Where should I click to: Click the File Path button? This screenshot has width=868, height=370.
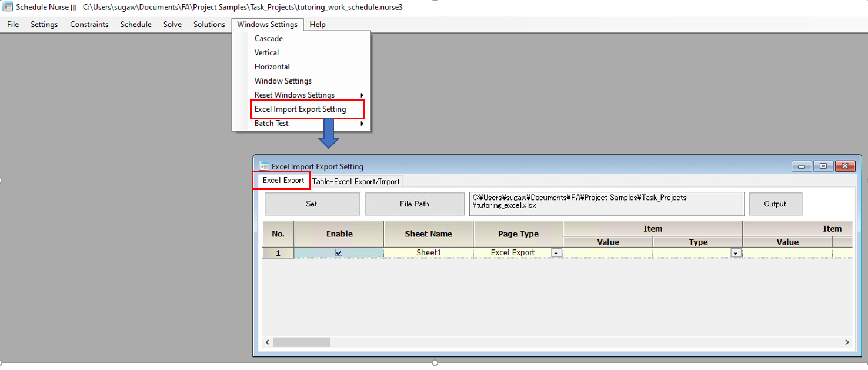[x=414, y=204]
